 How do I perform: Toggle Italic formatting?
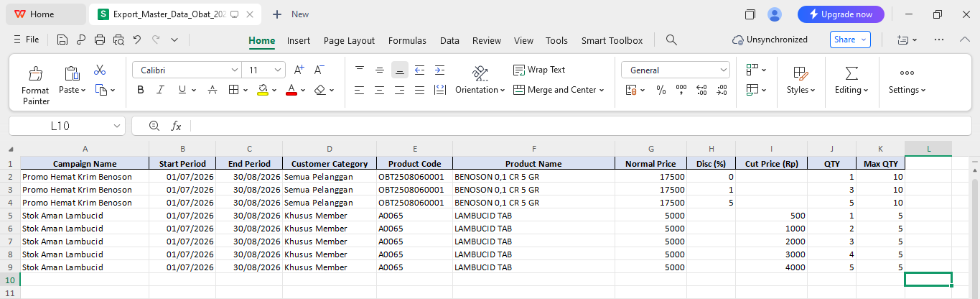tap(161, 90)
